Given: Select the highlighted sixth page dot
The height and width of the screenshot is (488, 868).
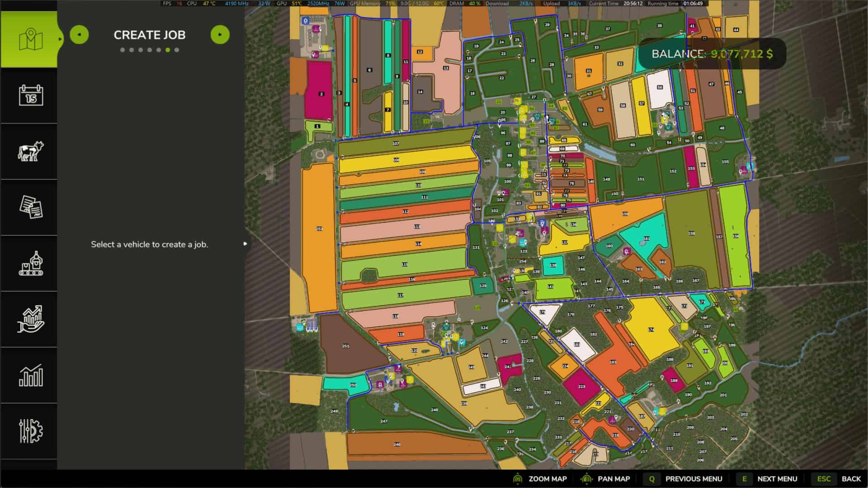Looking at the screenshot, I should pyautogui.click(x=168, y=50).
